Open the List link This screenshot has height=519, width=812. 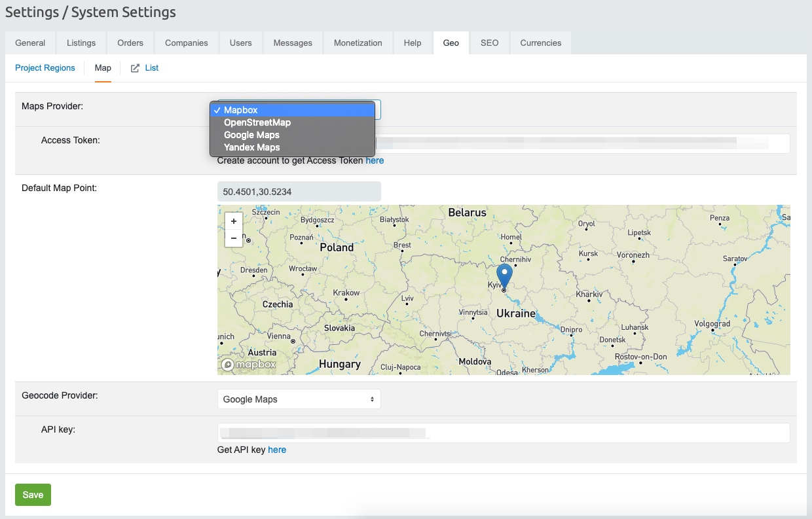pyautogui.click(x=152, y=68)
